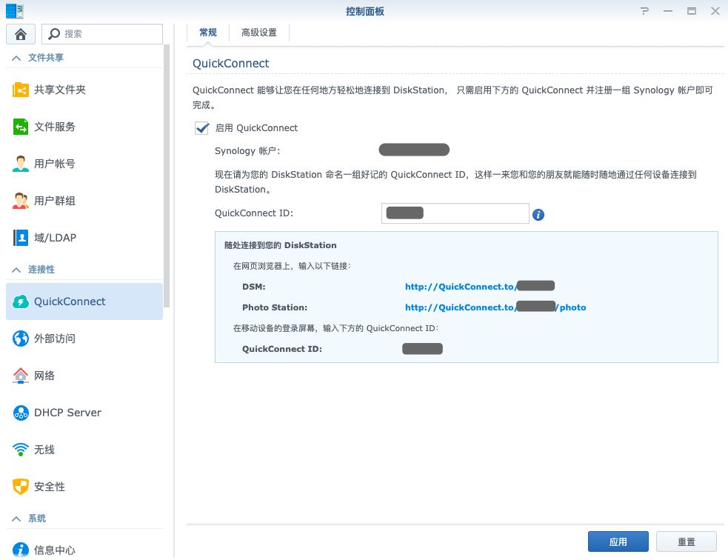Disable the 启用 QuickConnect checkbox
728x560 pixels.
[201, 128]
